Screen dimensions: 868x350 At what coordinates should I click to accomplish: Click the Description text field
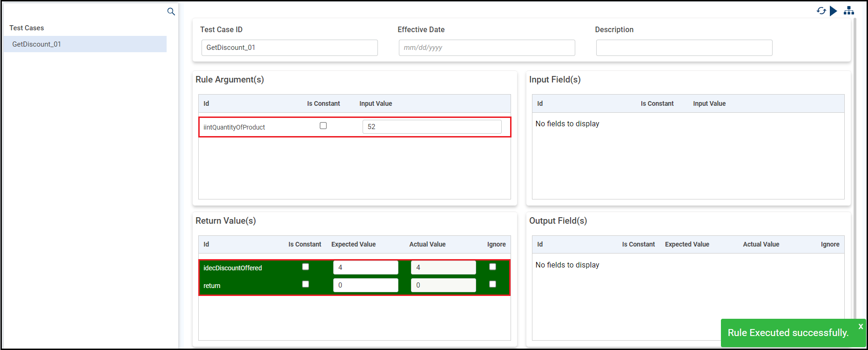pos(684,48)
